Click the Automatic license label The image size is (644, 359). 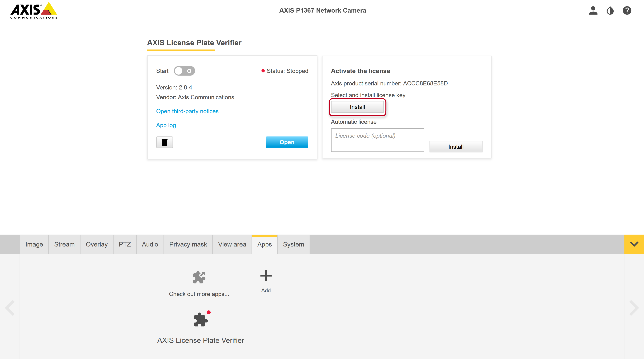354,122
